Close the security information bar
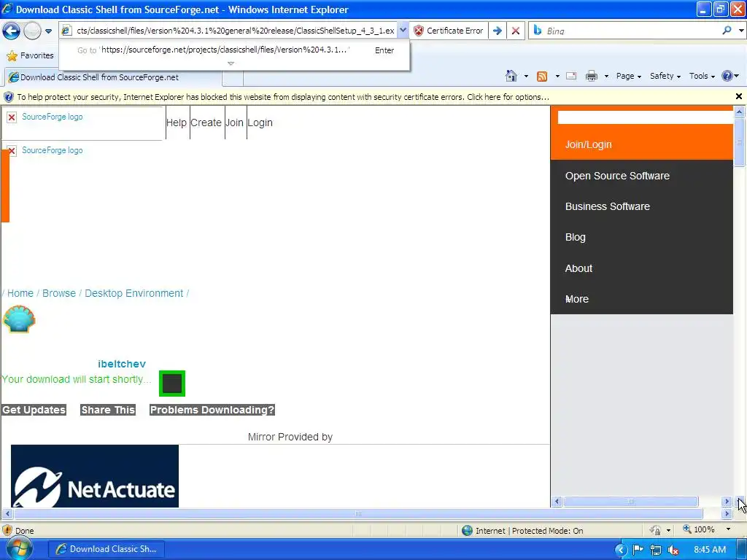This screenshot has width=747, height=560. tap(738, 97)
